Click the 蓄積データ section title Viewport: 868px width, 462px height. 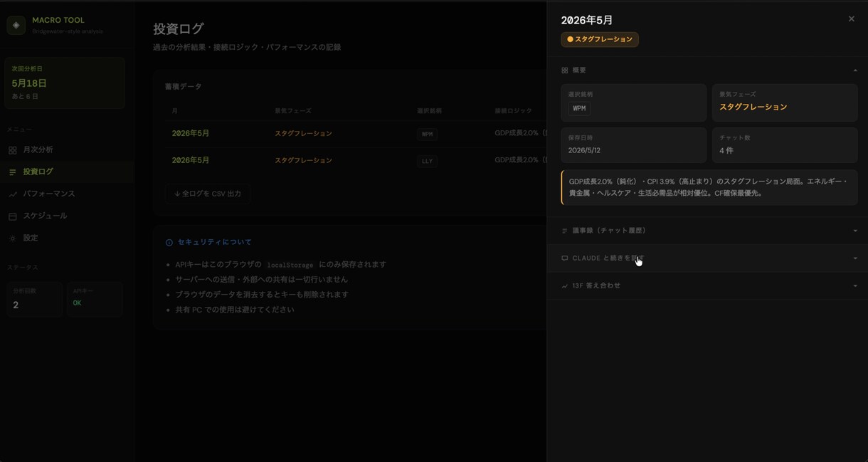click(184, 87)
